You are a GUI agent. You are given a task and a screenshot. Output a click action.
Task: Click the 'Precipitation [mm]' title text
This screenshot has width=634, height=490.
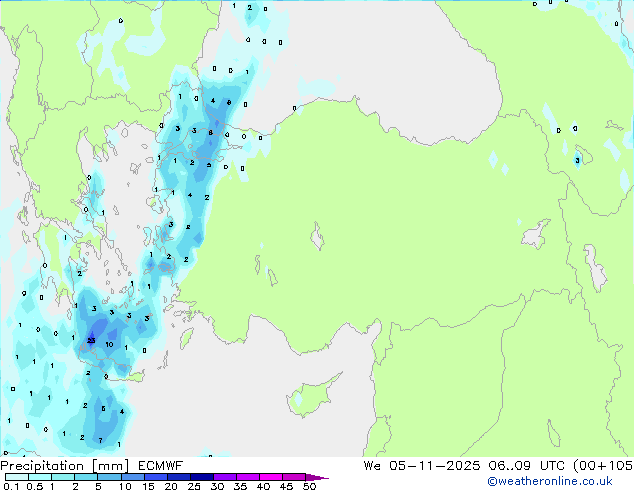click(65, 466)
